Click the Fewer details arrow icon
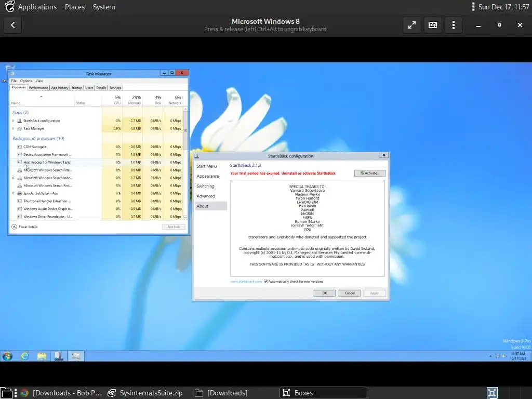Screen dimensions: 532x399 click(14, 227)
